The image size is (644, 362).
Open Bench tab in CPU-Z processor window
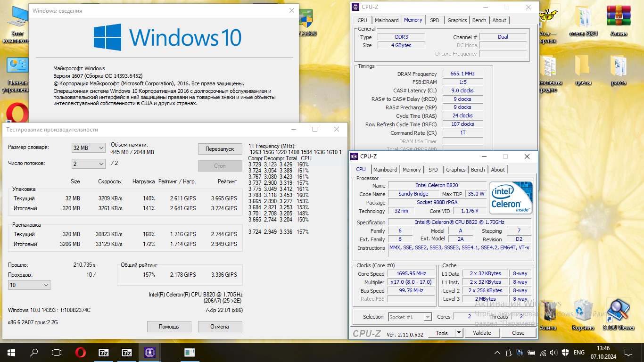pyautogui.click(x=478, y=170)
